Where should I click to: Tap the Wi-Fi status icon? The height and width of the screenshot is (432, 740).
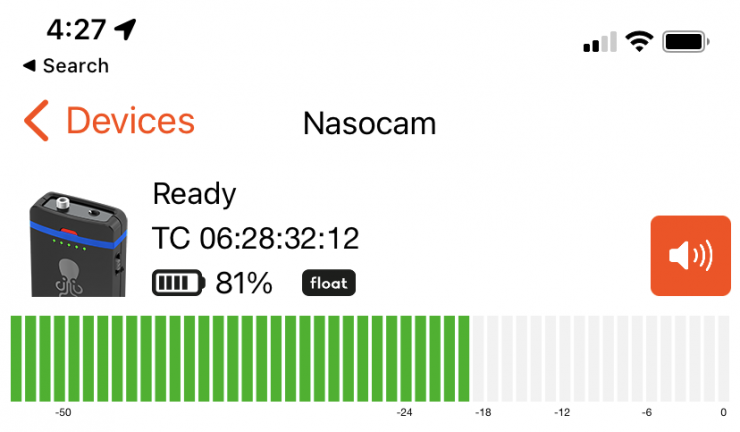[x=637, y=42]
